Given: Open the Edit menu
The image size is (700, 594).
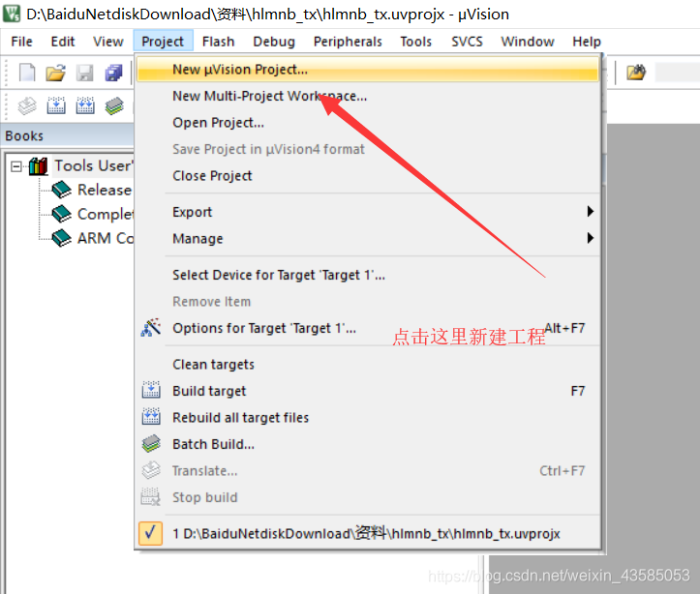Looking at the screenshot, I should pyautogui.click(x=63, y=42).
